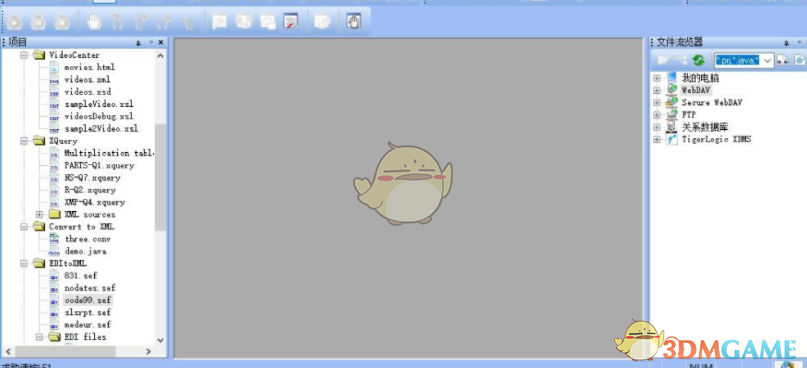
Task: Click the WebDAV globe icon
Action: coord(672,90)
